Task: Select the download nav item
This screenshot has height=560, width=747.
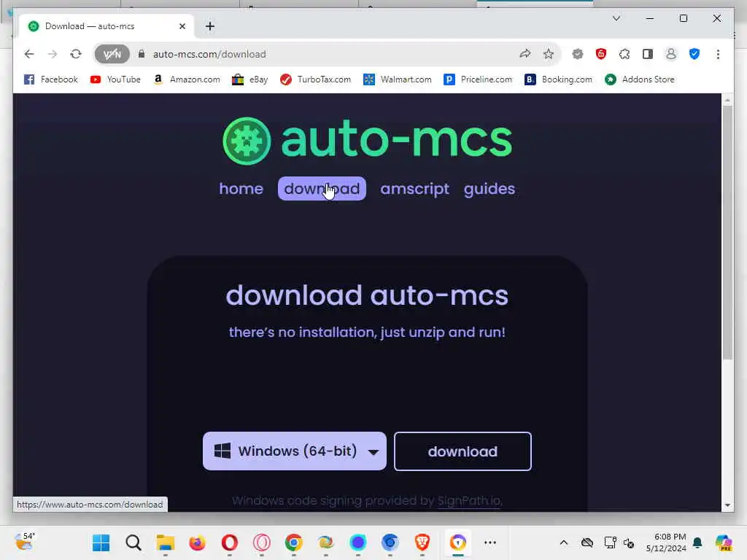Action: pyautogui.click(x=322, y=189)
